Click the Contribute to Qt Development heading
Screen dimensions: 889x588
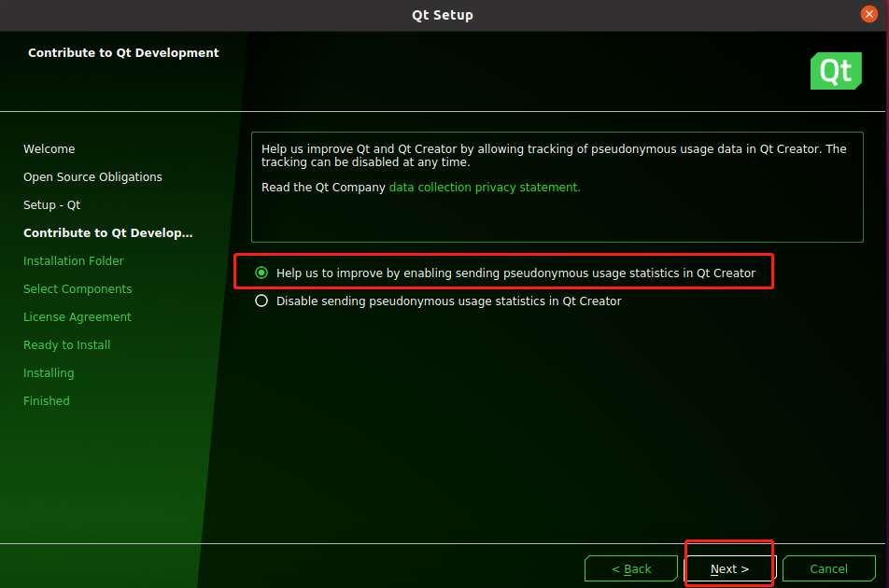123,52
